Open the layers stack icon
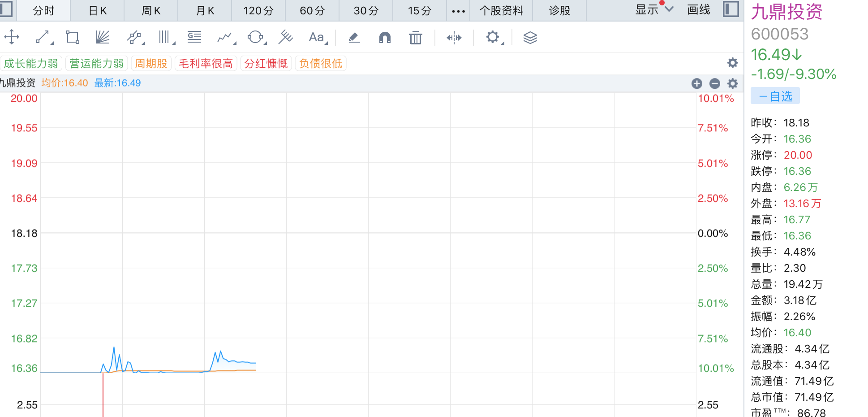 coord(530,38)
